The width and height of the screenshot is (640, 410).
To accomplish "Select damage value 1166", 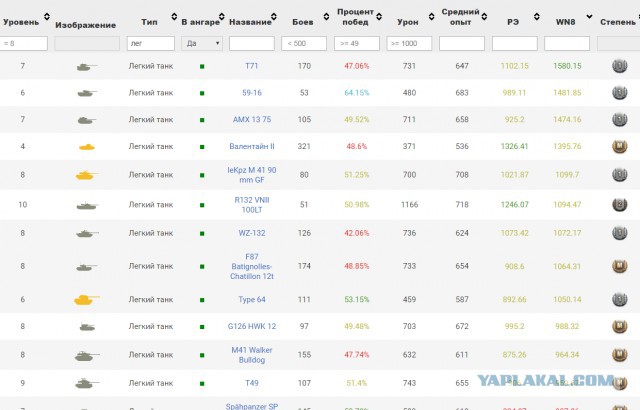I will click(409, 205).
